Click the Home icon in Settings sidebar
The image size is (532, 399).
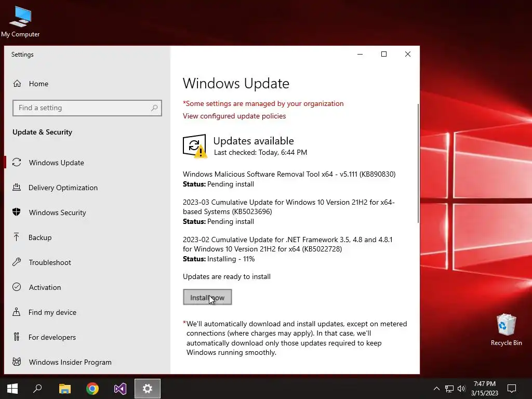[17, 84]
